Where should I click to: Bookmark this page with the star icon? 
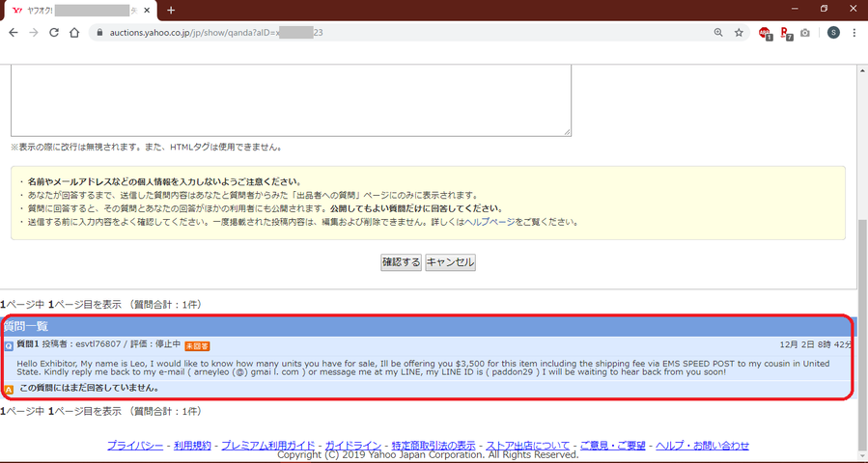pos(739,33)
